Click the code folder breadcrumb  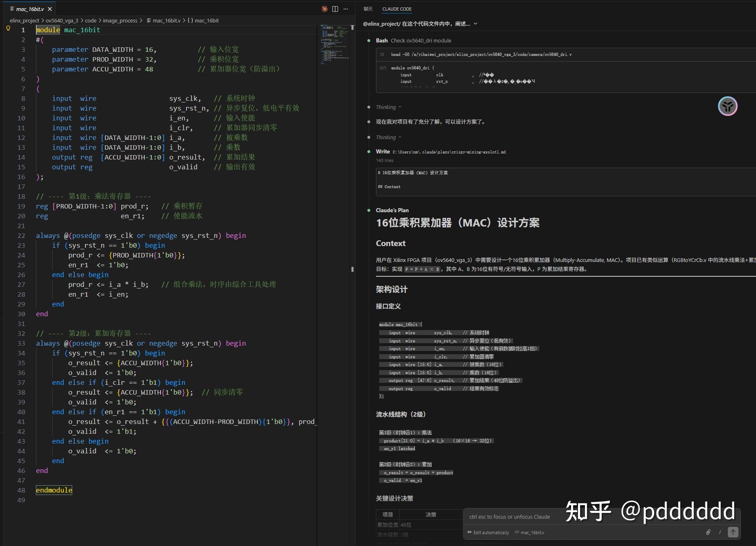tap(91, 20)
